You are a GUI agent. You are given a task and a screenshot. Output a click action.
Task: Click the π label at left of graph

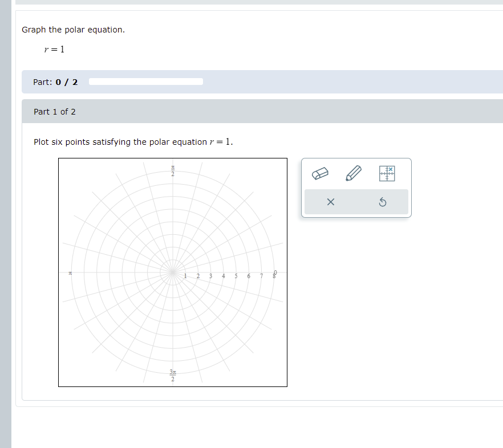pyautogui.click(x=70, y=273)
